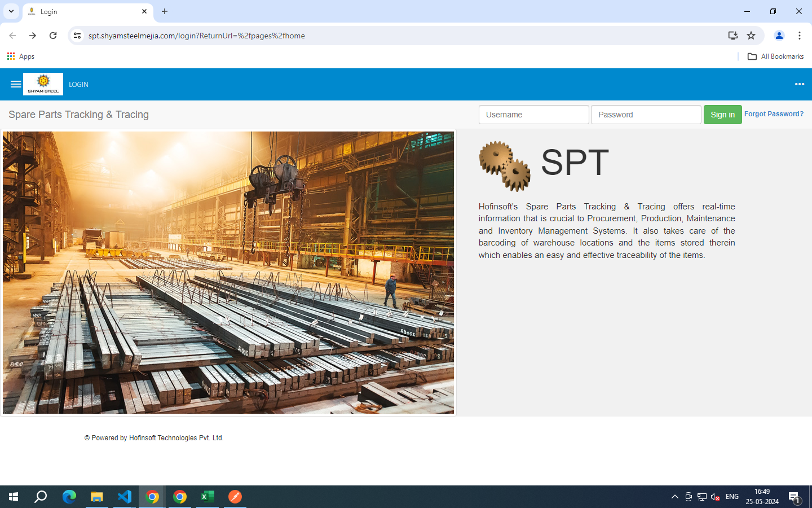The image size is (812, 508).
Task: Open the hamburger menu in the blue header
Action: tap(16, 84)
